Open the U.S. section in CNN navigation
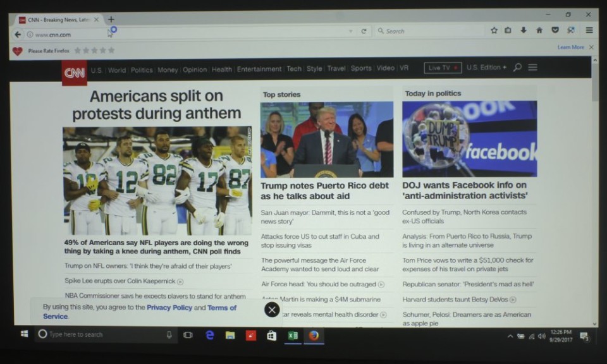Viewport: 607px width, 364px height. pos(96,70)
